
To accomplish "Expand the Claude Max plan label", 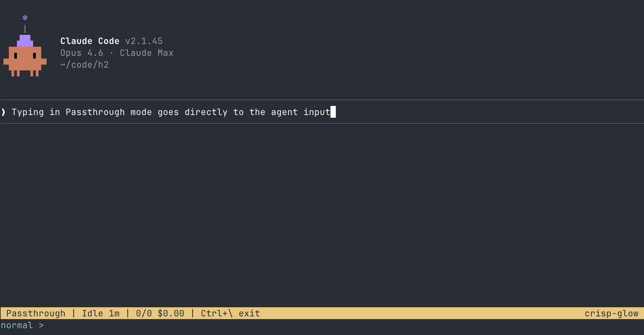I will 146,53.
